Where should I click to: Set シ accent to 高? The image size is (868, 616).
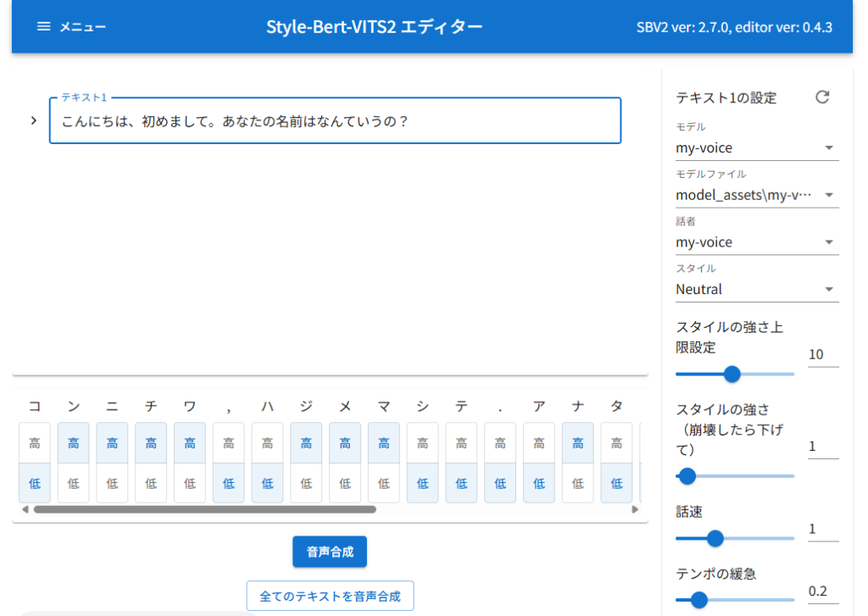pyautogui.click(x=422, y=443)
